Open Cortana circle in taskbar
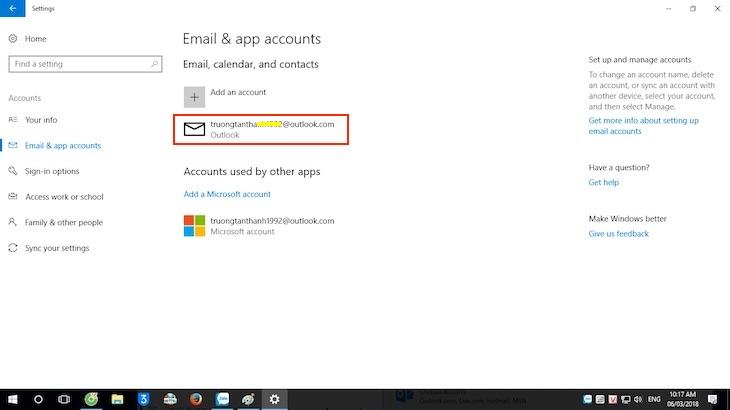 38,399
